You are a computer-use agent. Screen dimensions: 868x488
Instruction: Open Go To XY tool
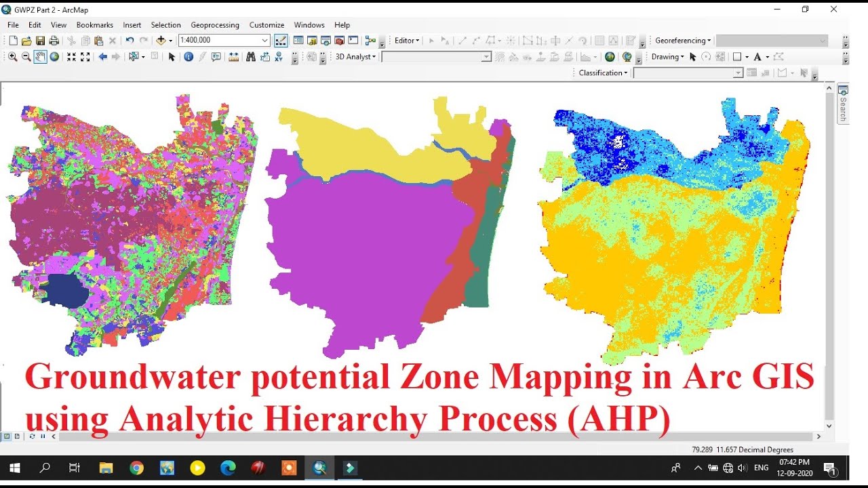tap(279, 57)
